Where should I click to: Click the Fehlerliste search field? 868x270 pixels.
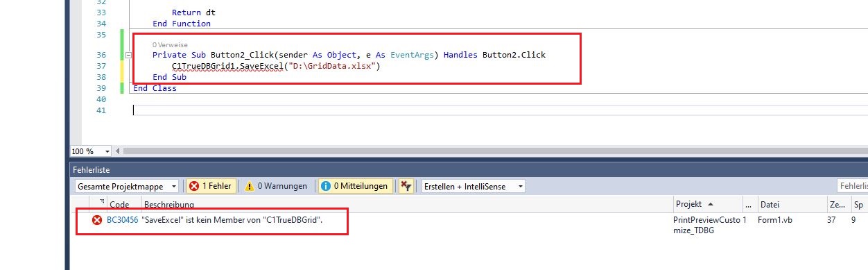coord(852,186)
